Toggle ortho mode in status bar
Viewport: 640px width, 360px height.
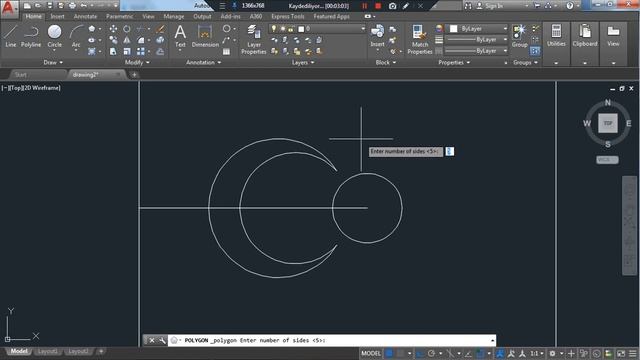tap(420, 353)
